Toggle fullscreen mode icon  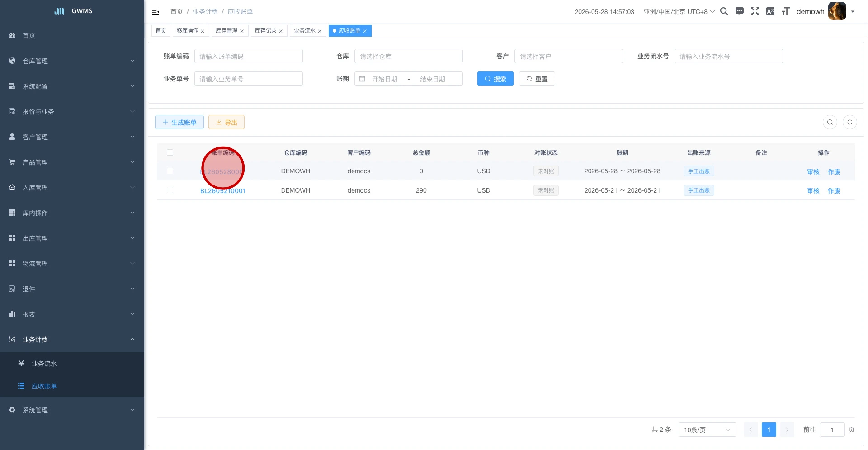[755, 11]
